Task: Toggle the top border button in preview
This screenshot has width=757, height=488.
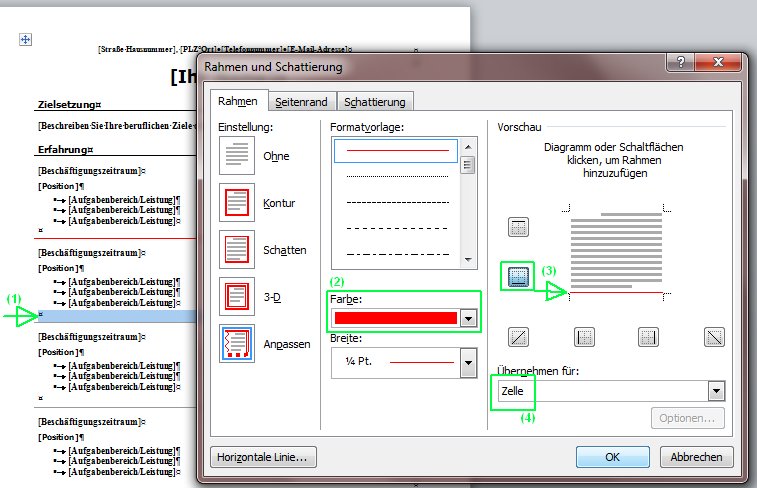Action: pyautogui.click(x=518, y=227)
